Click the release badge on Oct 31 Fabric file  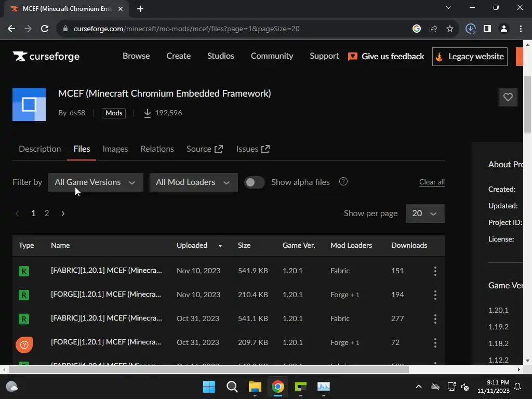click(24, 319)
